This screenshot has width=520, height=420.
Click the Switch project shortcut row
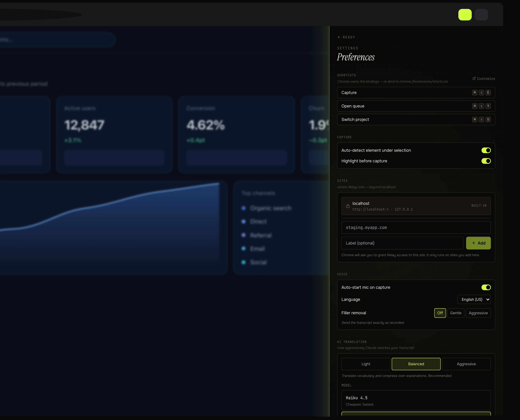click(416, 120)
